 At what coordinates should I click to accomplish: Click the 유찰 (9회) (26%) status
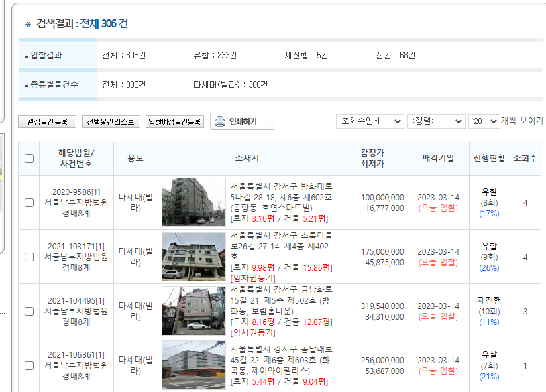(489, 257)
